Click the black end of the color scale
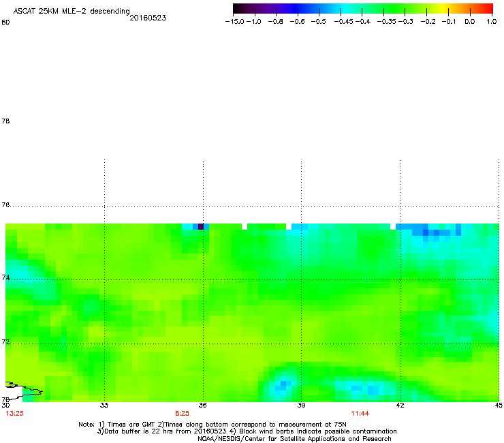The image size is (504, 443). (x=237, y=9)
